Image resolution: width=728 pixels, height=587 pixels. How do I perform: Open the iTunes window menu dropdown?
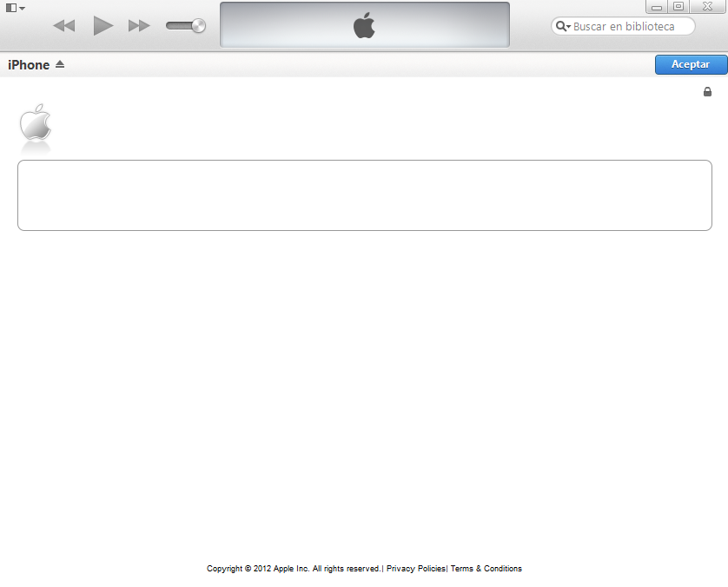(x=16, y=8)
